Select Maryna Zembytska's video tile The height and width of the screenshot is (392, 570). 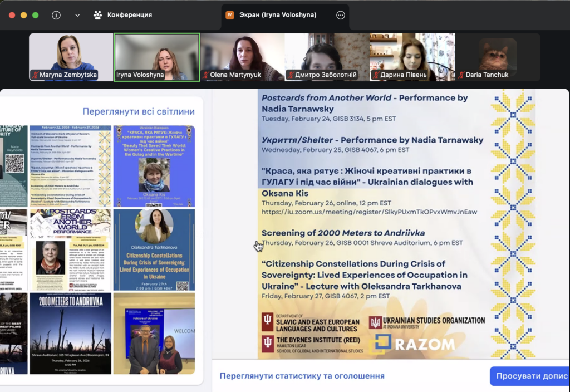pyautogui.click(x=71, y=57)
